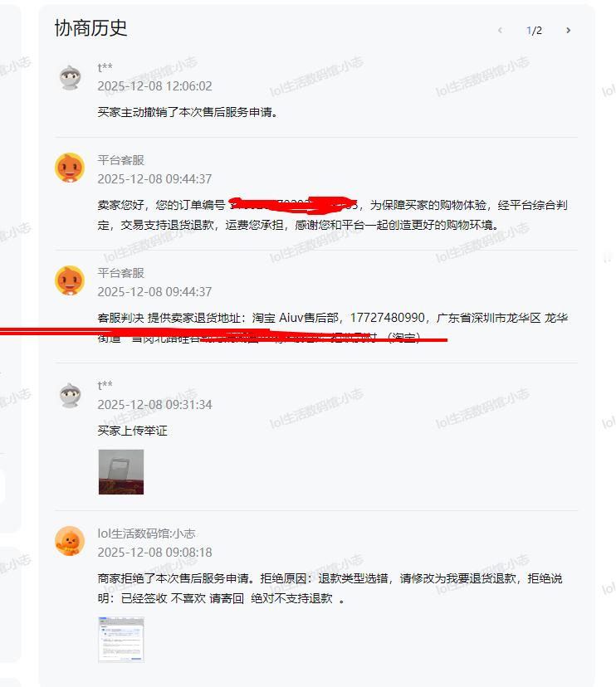
Task: Click the message 买家主动撤销了本次售后服务申请
Action: click(188, 112)
